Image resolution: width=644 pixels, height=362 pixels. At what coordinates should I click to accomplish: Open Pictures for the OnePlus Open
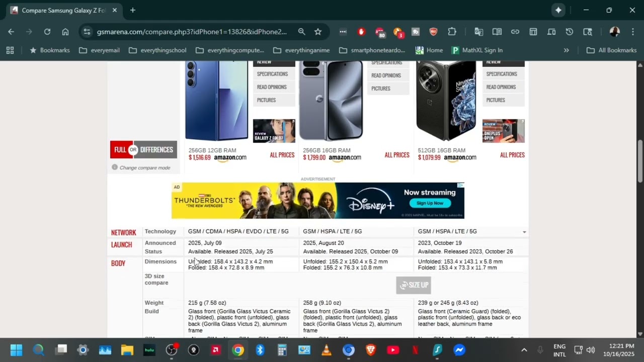(x=503, y=100)
